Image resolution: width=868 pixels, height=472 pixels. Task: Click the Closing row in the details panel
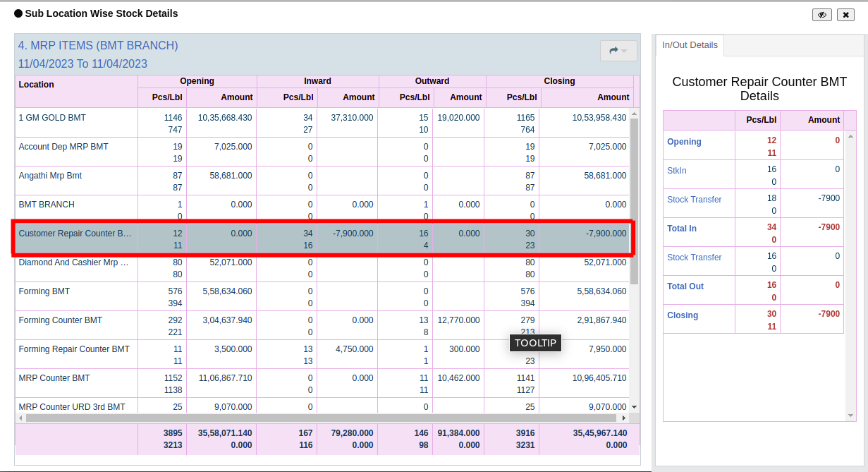[x=754, y=319]
